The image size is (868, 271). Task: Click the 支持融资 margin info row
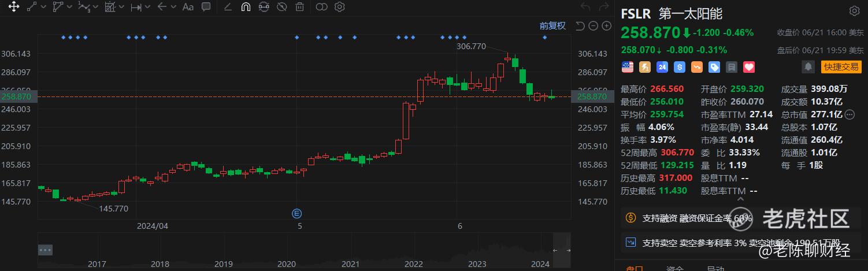coord(741,218)
